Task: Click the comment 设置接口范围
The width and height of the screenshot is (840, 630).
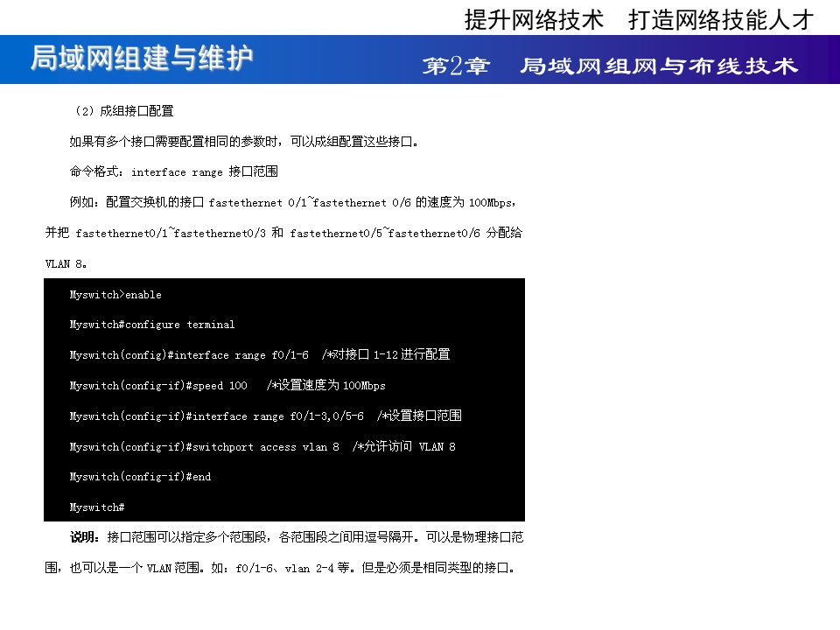Action: pos(419,416)
